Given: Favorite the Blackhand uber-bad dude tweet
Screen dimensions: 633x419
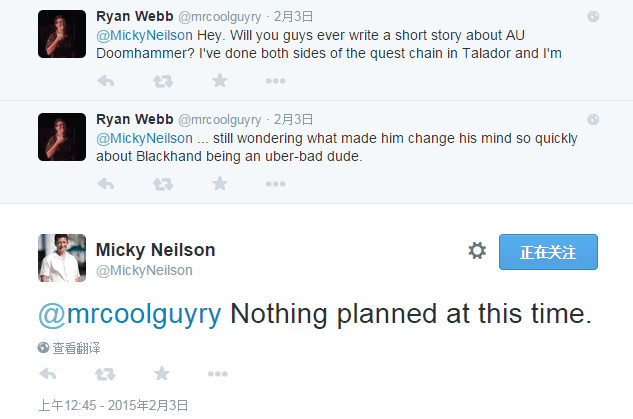Looking at the screenshot, I should pos(219,184).
